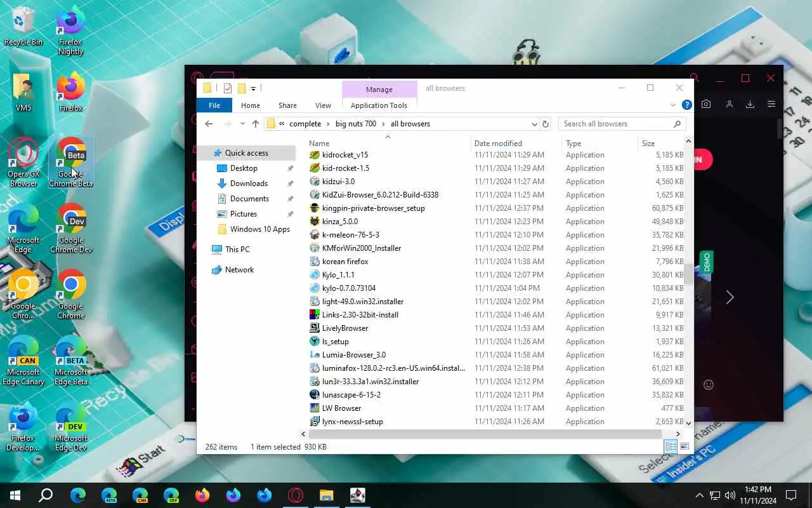
Task: Click Opera GX downloads icon
Action: click(x=750, y=104)
